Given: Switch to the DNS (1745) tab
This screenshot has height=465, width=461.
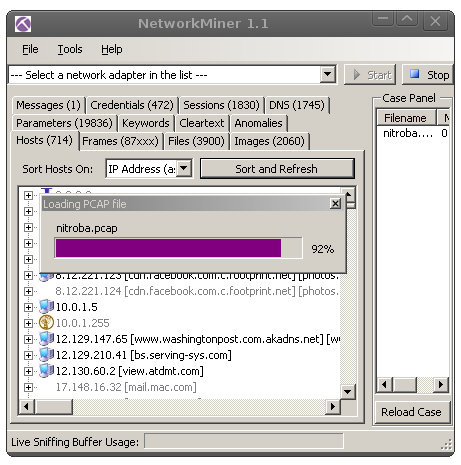Looking at the screenshot, I should coord(297,105).
